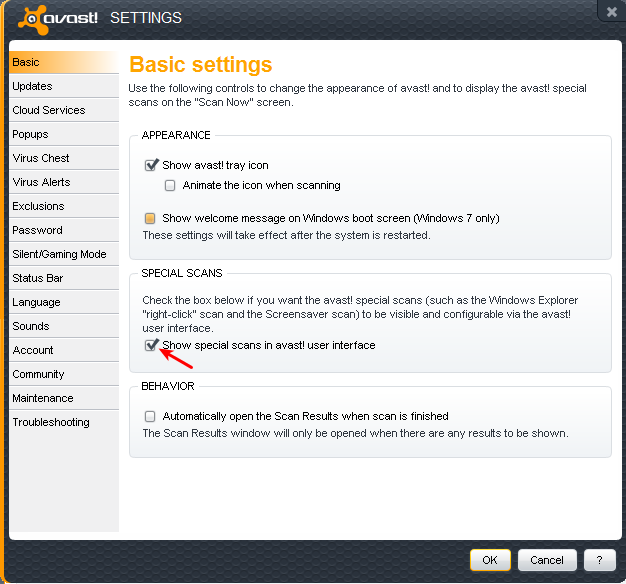Click the SETTINGS title text
626x584 pixels.
146,18
